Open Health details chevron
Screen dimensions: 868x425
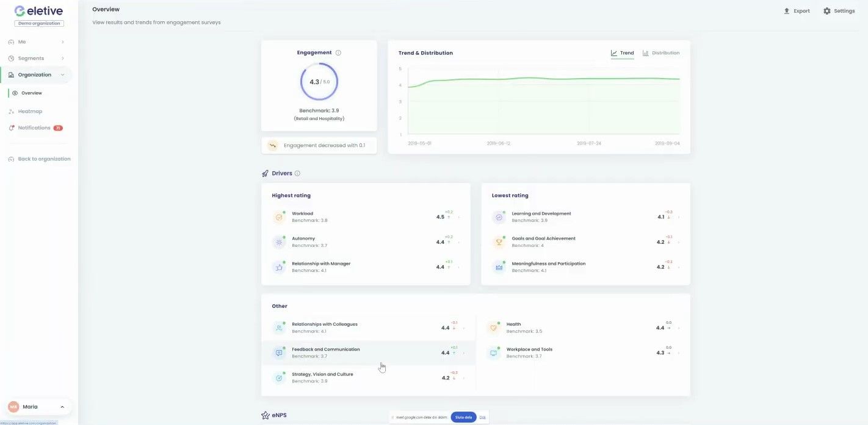coord(679,328)
